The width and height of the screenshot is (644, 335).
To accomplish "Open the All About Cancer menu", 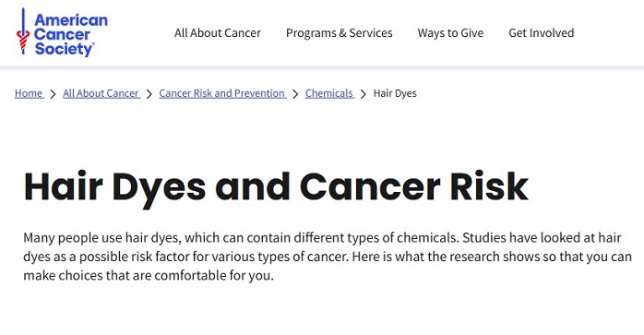I will pyautogui.click(x=218, y=33).
